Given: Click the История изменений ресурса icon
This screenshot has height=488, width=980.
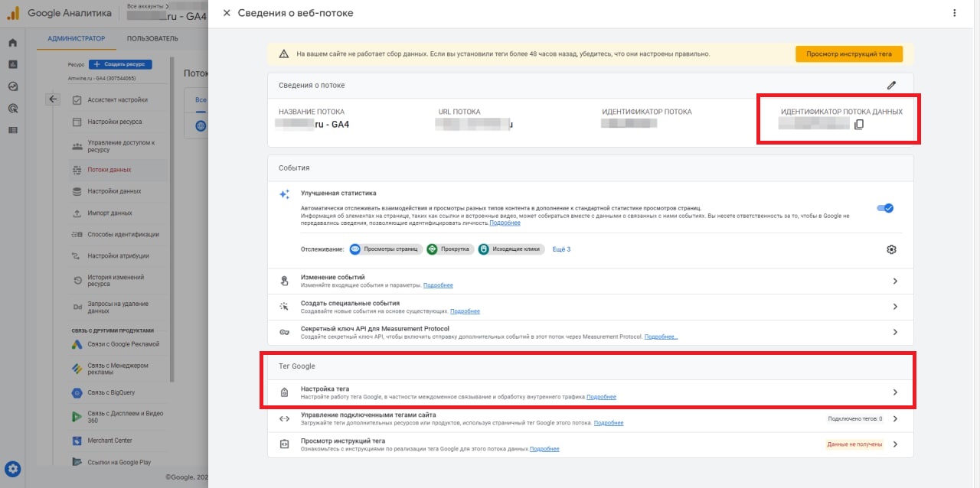Looking at the screenshot, I should 77,281.
